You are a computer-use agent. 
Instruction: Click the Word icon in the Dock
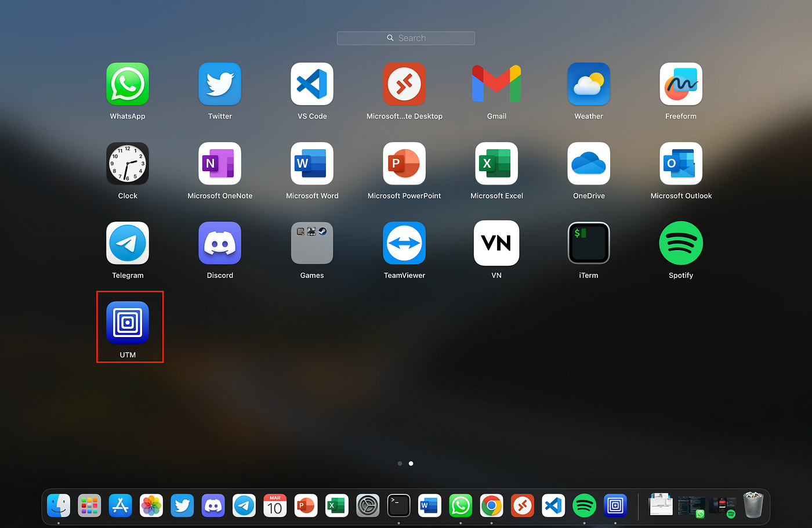[430, 506]
